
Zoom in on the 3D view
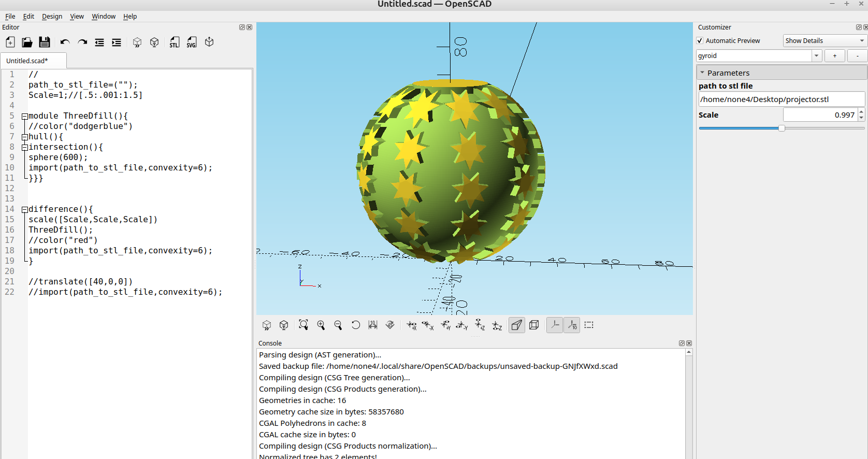point(321,325)
